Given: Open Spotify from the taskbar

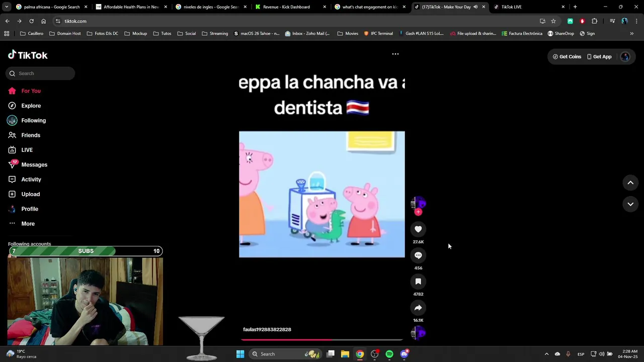Looking at the screenshot, I should pos(389,354).
